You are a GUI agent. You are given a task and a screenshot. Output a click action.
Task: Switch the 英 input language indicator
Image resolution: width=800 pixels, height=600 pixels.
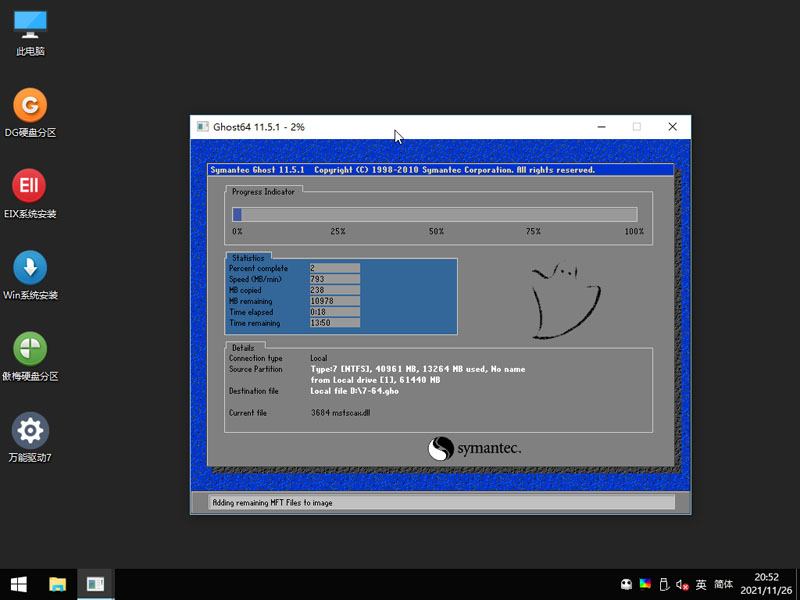702,585
